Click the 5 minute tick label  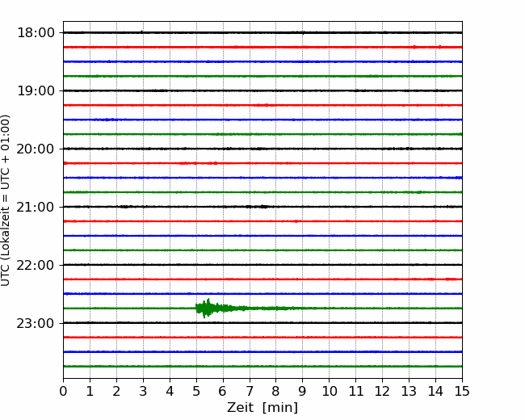click(196, 392)
